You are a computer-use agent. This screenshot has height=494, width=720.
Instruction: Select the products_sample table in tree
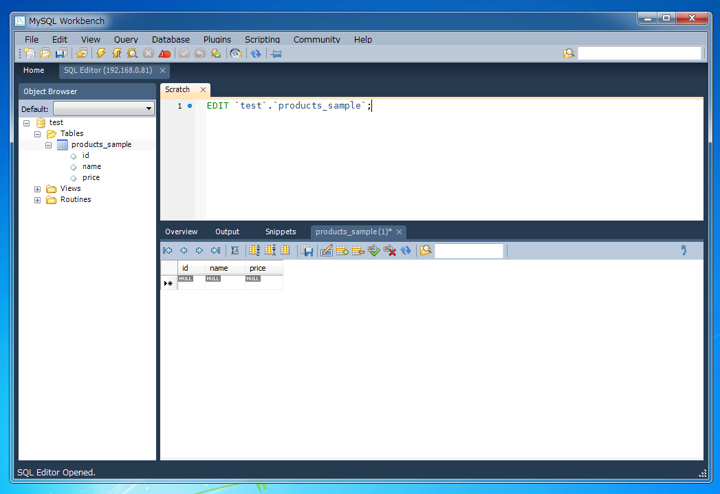pos(101,145)
